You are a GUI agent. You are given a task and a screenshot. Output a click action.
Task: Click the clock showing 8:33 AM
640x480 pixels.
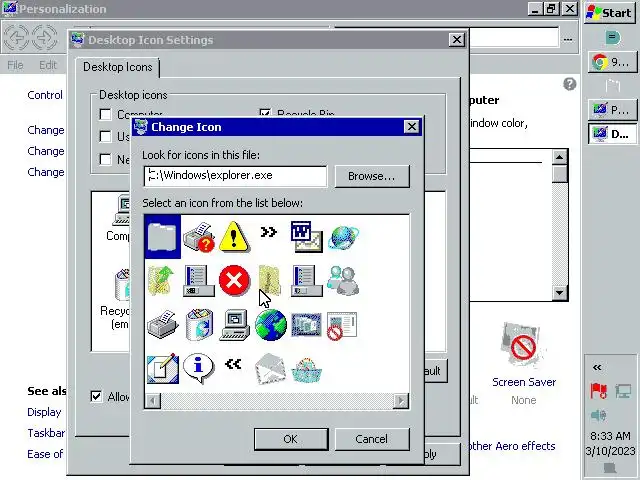pos(610,436)
